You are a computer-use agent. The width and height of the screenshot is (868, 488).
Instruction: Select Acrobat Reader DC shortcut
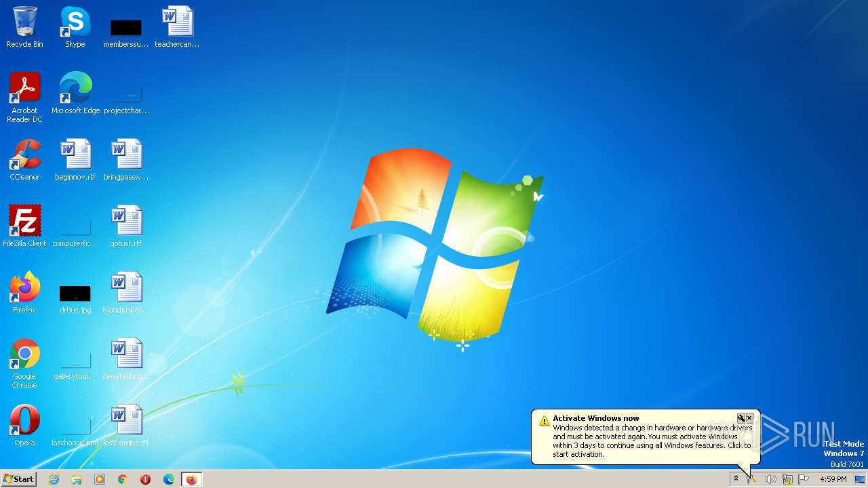coord(24,98)
